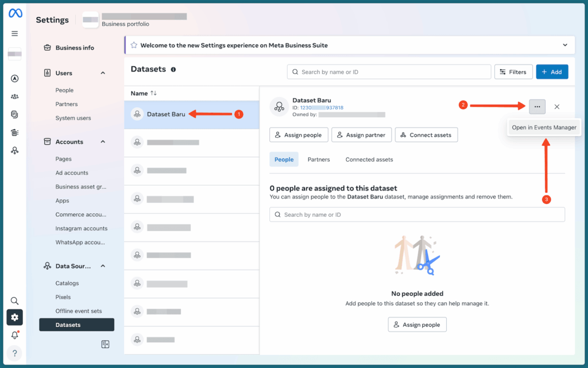The width and height of the screenshot is (588, 368).
Task: Click the Meta logo icon
Action: coord(15,14)
